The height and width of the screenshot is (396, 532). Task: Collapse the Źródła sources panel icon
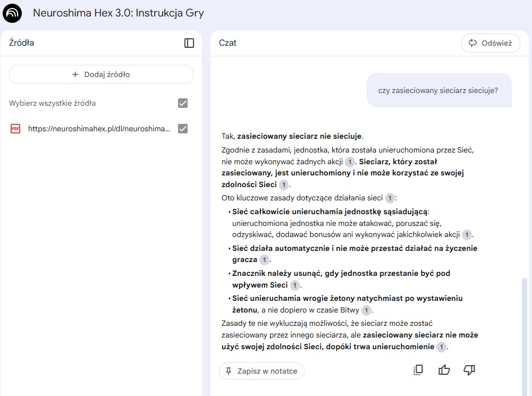pyautogui.click(x=189, y=43)
